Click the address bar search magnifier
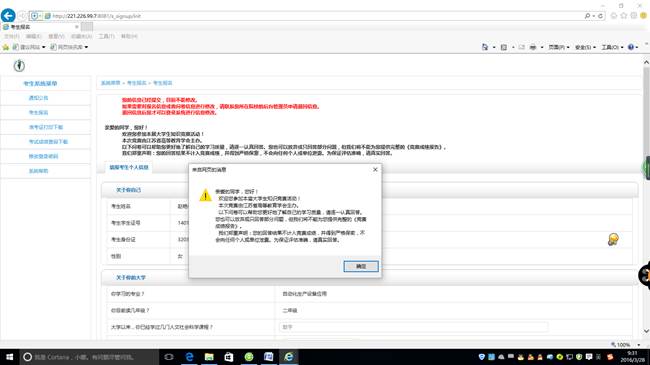Image resolution: width=650 pixels, height=365 pixels. (587, 16)
